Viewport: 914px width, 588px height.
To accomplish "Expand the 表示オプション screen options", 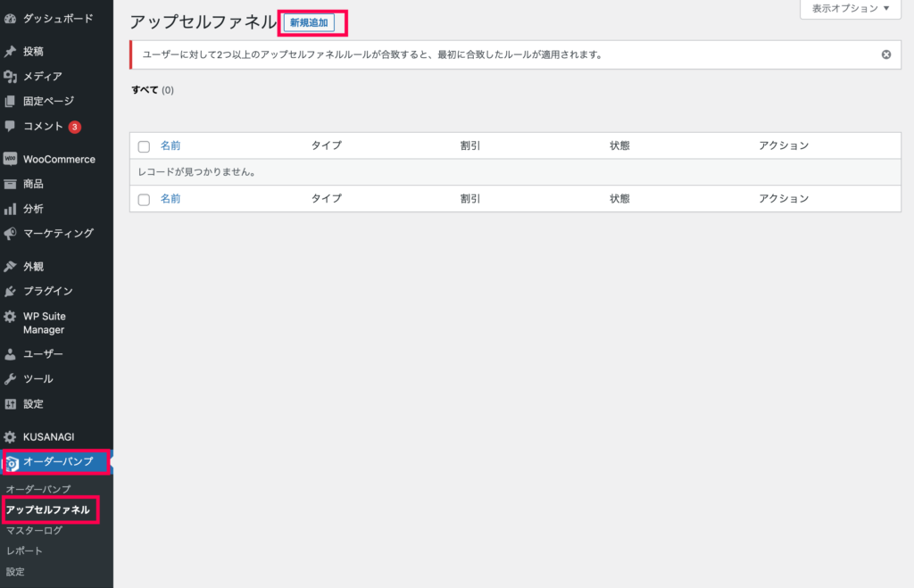I will coord(851,9).
